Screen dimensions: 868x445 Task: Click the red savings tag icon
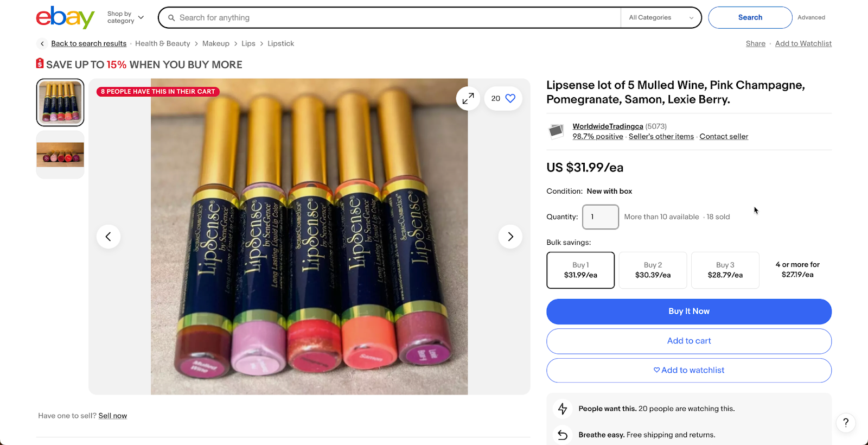click(40, 63)
